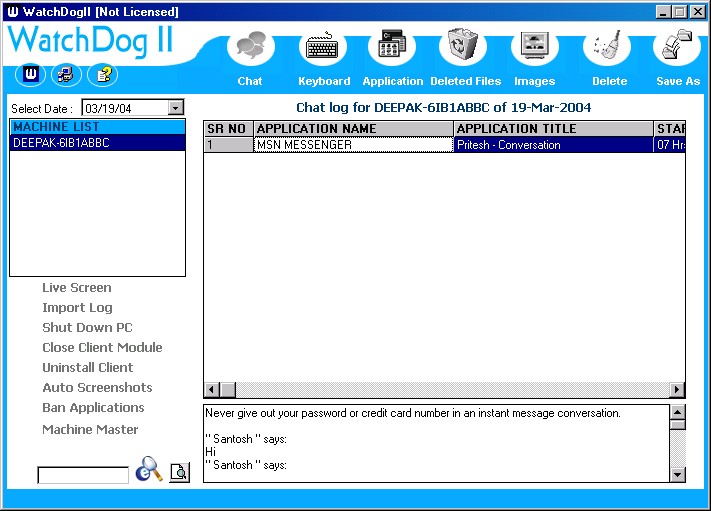Close the WatchDogII window

tap(697, 12)
